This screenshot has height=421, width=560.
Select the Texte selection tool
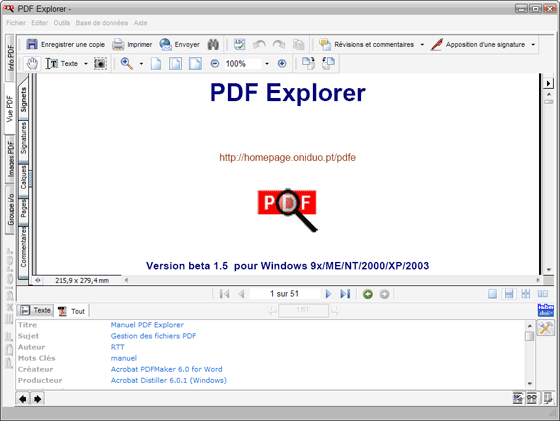click(x=62, y=64)
